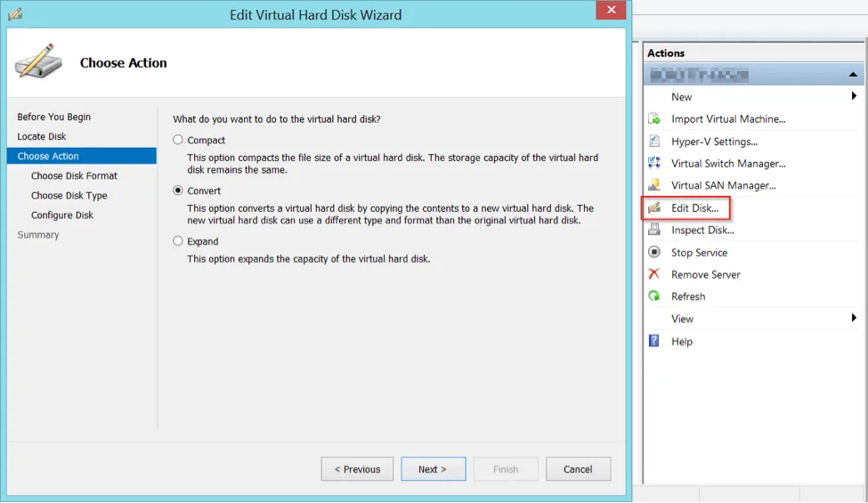Collapse the server actions section arrow
The image size is (868, 503).
pyautogui.click(x=853, y=74)
